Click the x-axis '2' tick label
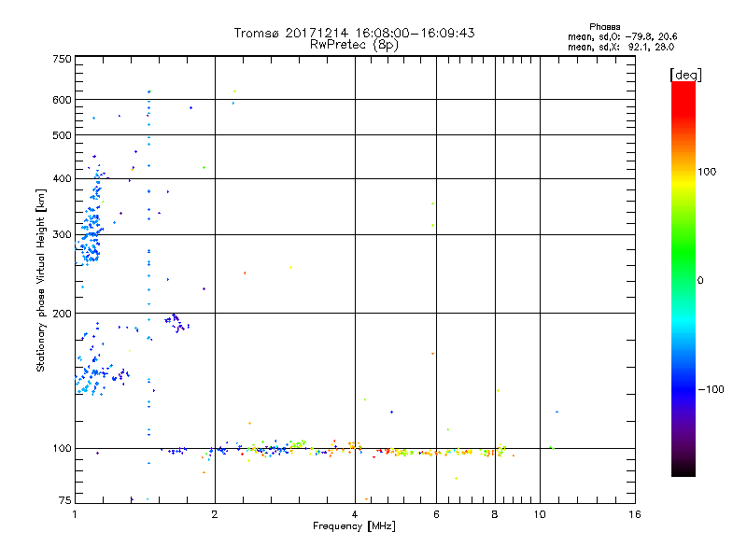747x560 pixels. tap(215, 514)
